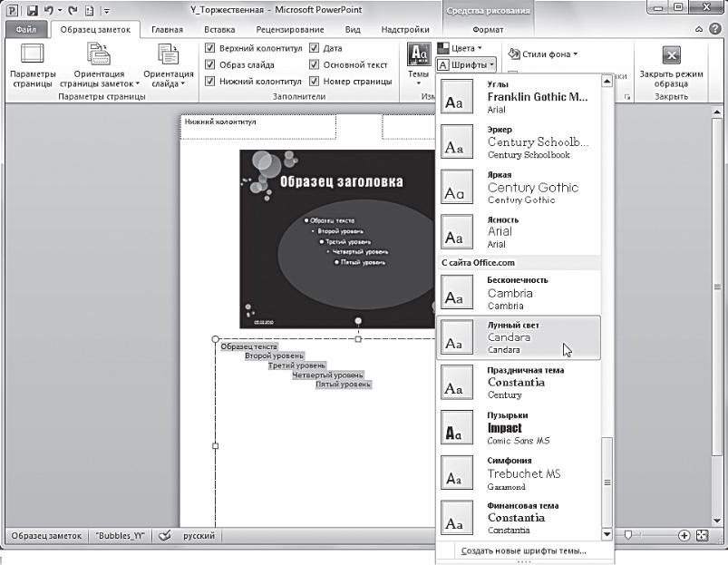
Task: Click Пятый уровень text in notes placeholder
Action: coord(344,385)
